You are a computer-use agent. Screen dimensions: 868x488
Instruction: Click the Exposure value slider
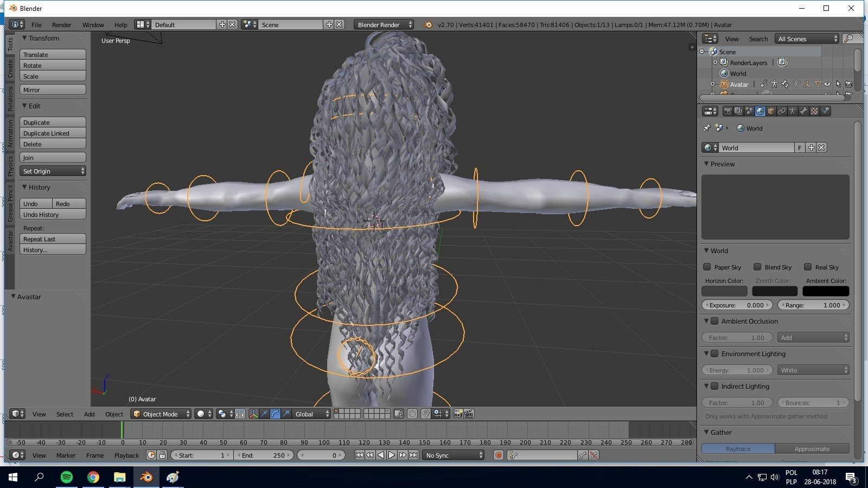[737, 305]
